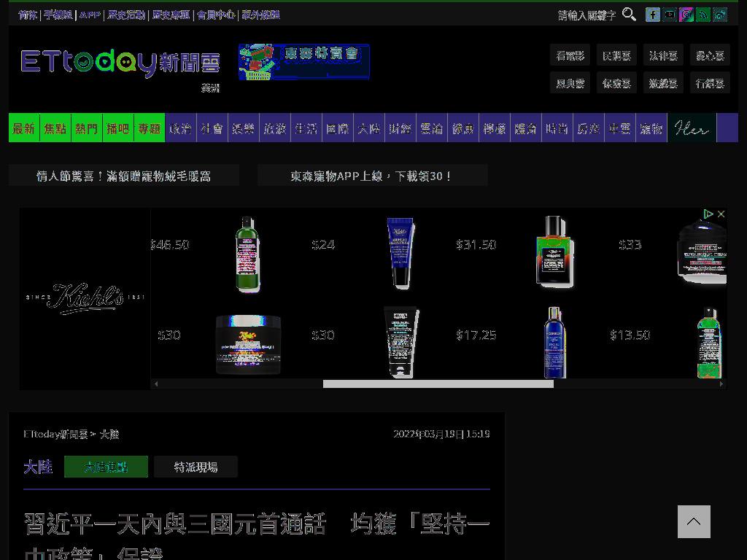The image size is (747, 560).
Task: Select 健康 in navigation bar
Action: click(463, 128)
